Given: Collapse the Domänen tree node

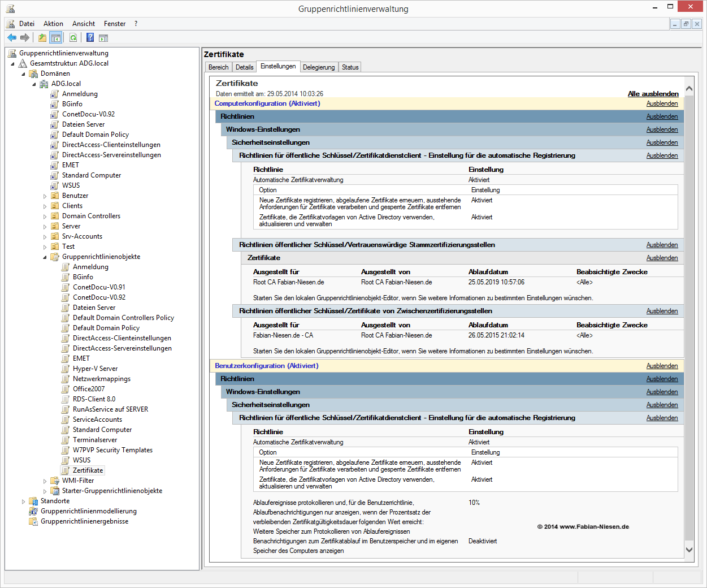Looking at the screenshot, I should 24,74.
